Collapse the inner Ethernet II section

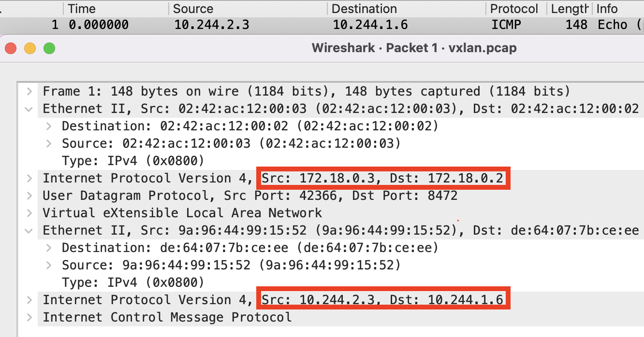[29, 230]
